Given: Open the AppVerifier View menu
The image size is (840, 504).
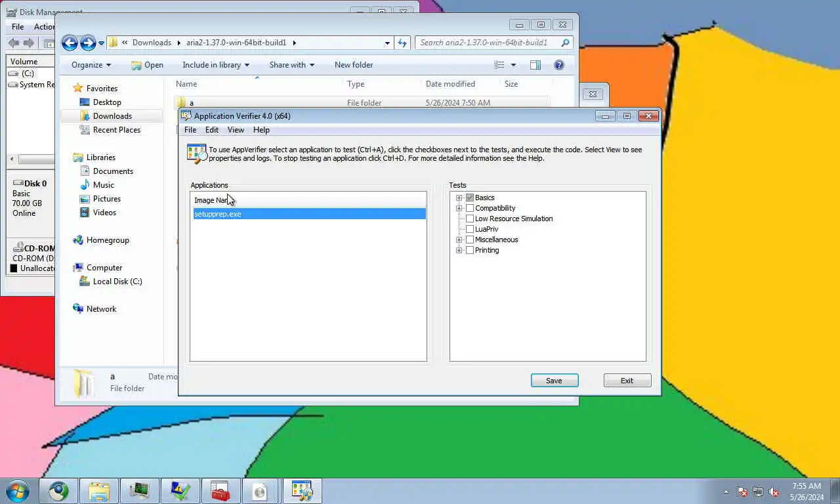Looking at the screenshot, I should (236, 130).
